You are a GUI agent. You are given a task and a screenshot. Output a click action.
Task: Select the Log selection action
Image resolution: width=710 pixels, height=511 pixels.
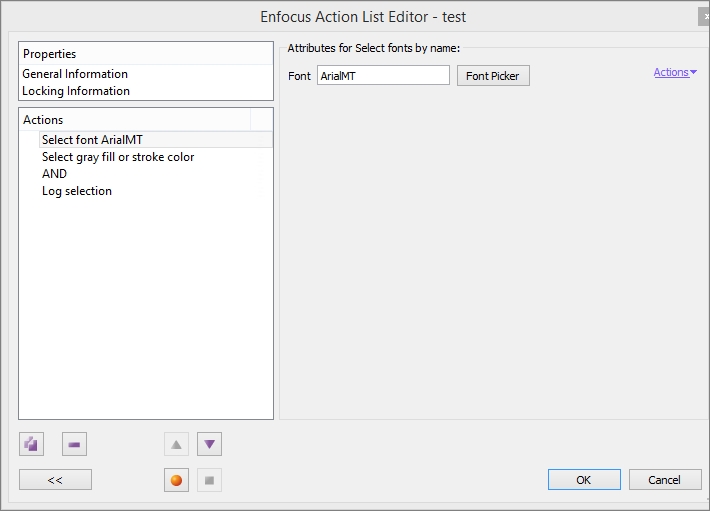(77, 191)
